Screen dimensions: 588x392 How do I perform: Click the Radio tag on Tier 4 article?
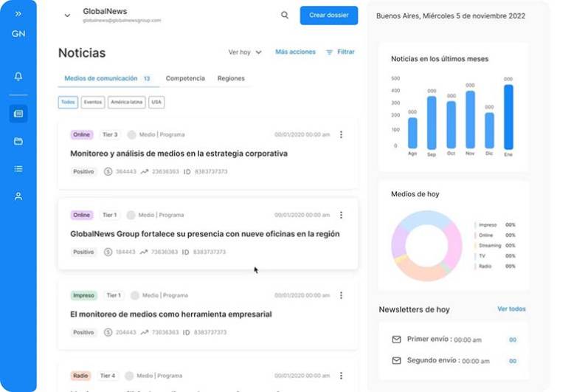(80, 376)
